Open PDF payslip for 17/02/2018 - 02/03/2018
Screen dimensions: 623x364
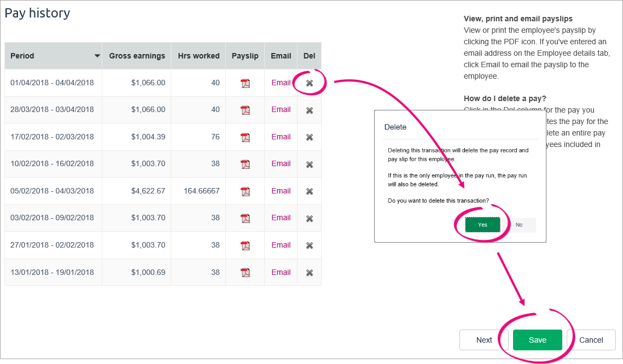[245, 137]
